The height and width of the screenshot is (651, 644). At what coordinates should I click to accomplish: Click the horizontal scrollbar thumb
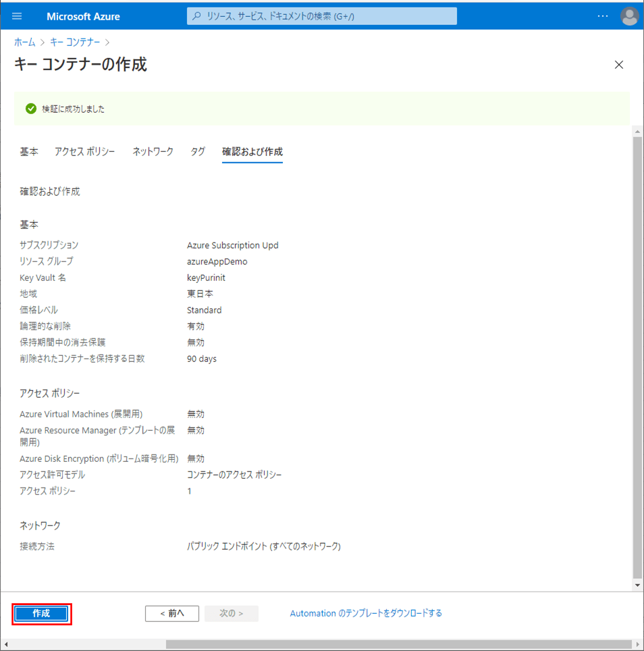coord(399,644)
